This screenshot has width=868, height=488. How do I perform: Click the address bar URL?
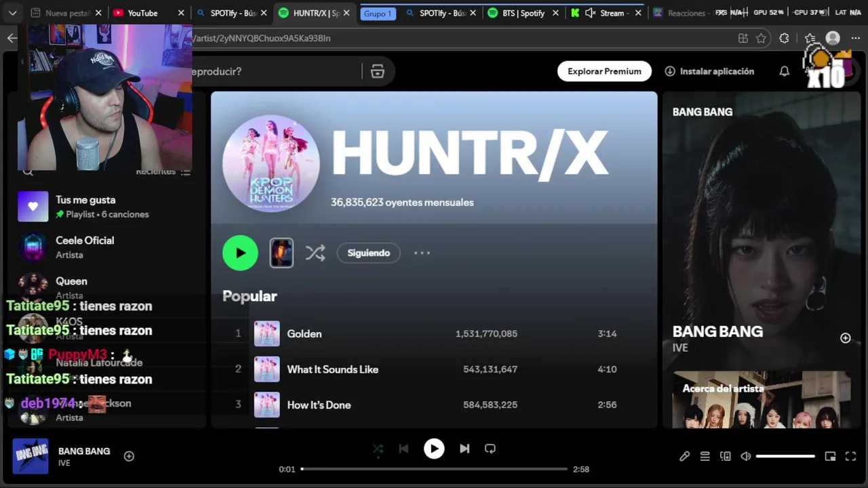262,38
